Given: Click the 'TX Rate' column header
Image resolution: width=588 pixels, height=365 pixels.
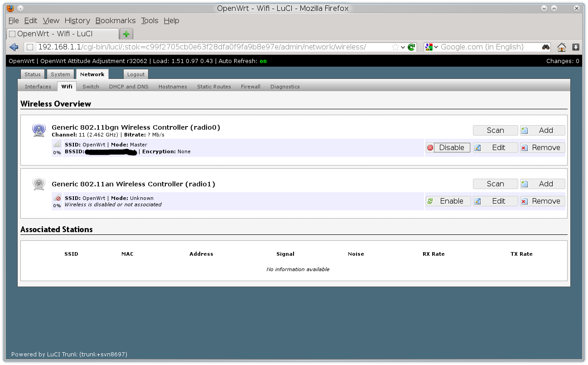Looking at the screenshot, I should [521, 254].
